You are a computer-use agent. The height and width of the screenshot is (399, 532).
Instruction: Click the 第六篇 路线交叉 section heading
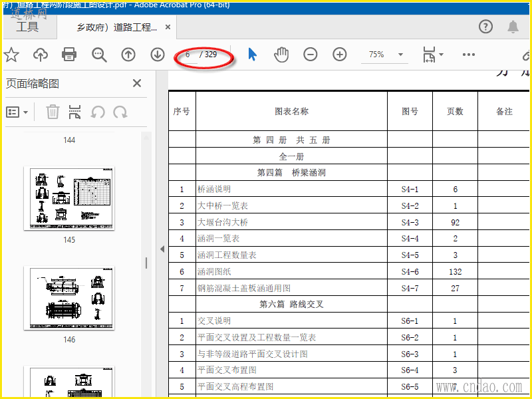click(291, 305)
